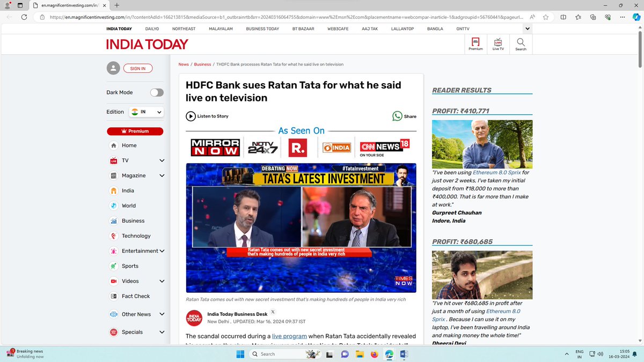Click the browser Refresh button
Image resolution: width=644 pixels, height=362 pixels.
pyautogui.click(x=24, y=17)
